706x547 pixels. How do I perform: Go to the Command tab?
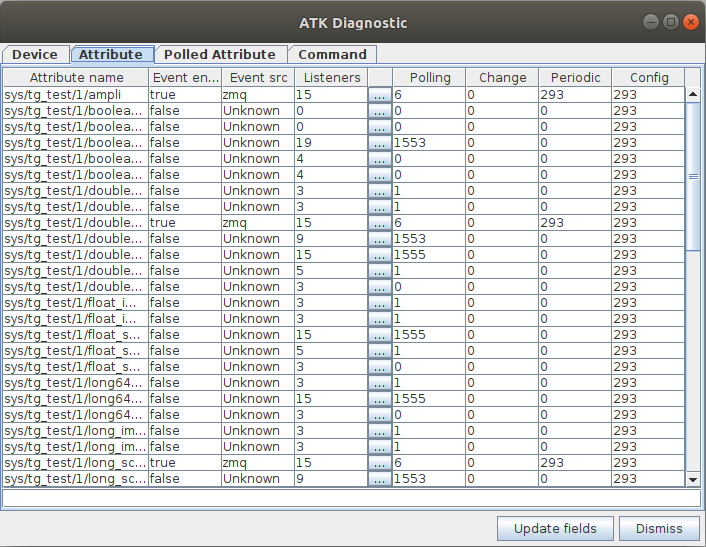point(332,54)
